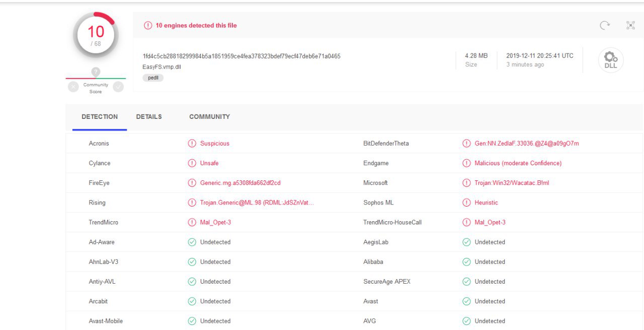Open the COMMUNITY tab
The image size is (644, 330).
coord(209,117)
